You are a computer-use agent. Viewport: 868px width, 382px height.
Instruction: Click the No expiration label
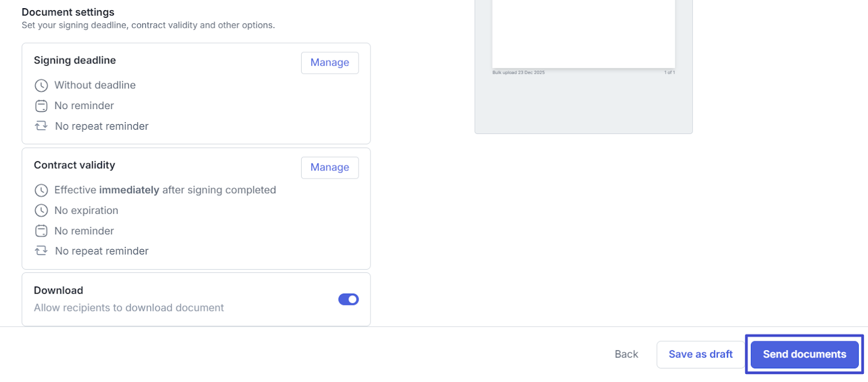pos(86,211)
